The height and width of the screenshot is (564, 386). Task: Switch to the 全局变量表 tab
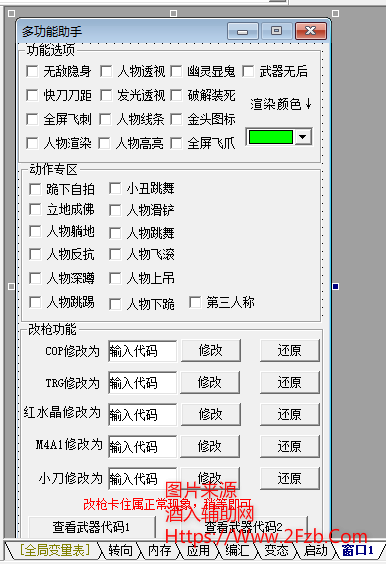coord(54,550)
